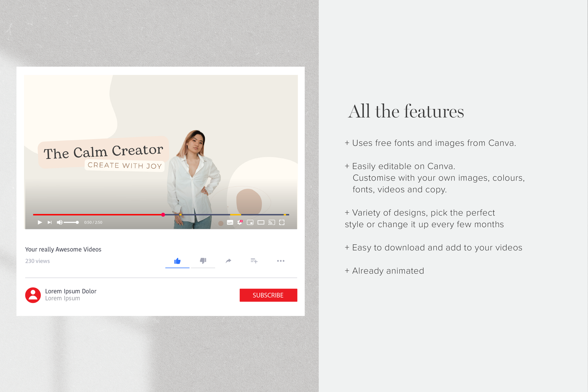
Task: Share the video using the arrow icon
Action: pos(228,261)
